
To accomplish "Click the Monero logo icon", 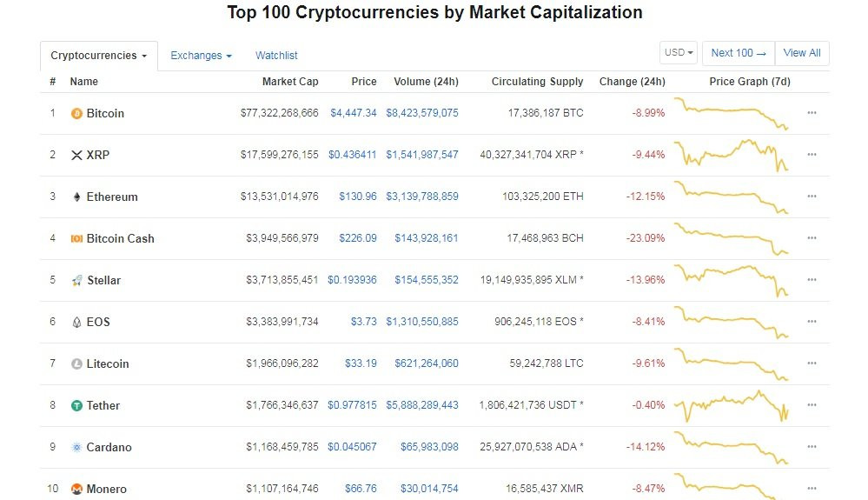I will click(76, 489).
